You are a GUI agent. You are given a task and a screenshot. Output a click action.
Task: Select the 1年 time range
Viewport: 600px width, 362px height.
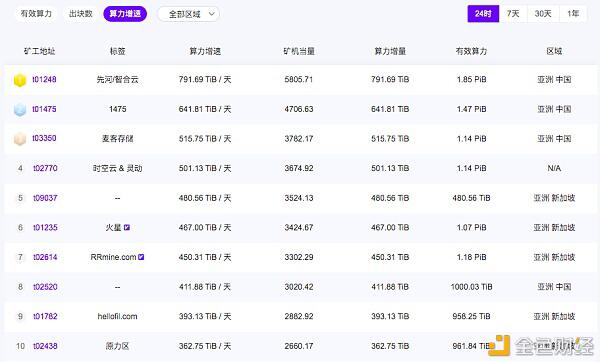[x=573, y=14]
